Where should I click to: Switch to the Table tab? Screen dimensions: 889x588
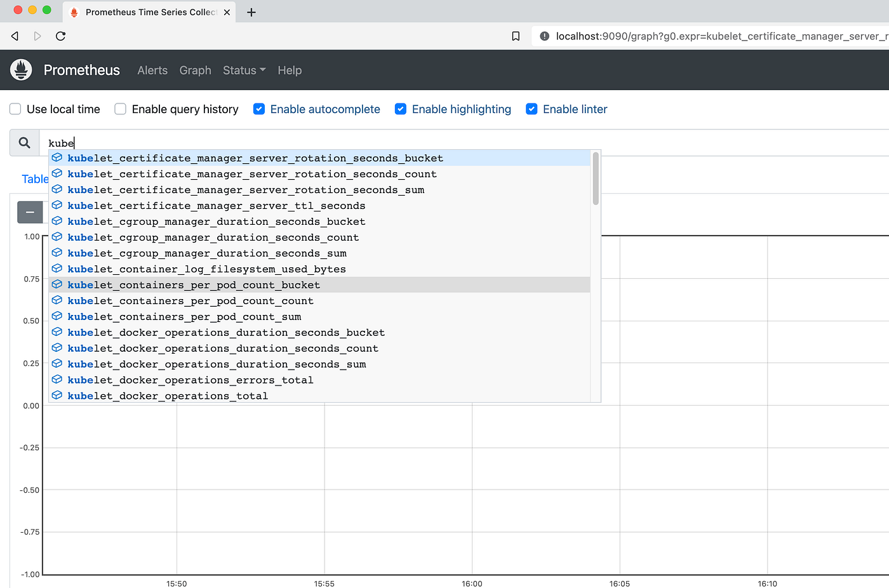(35, 179)
